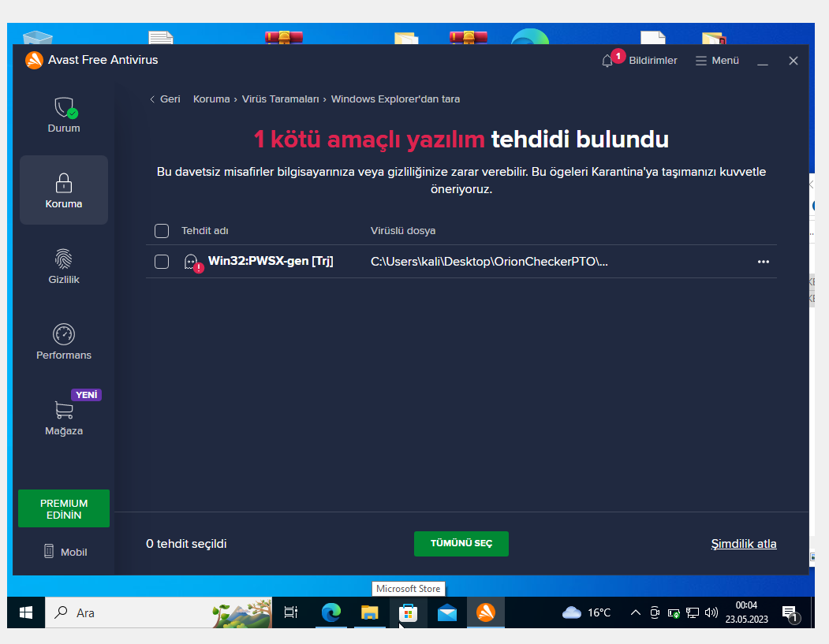Tick the checkbox for Win32:PWSX-gen [Trj]
Viewport: 829px width, 644px height.
point(161,262)
